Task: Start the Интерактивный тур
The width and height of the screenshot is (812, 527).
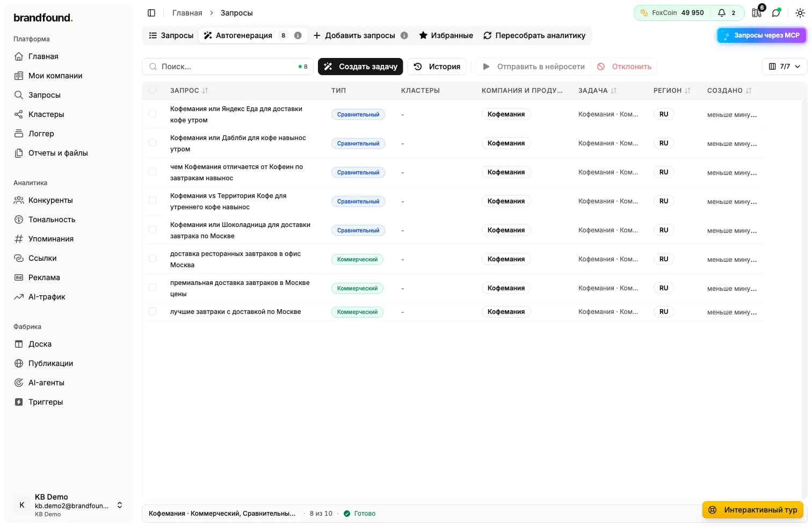Action: [753, 510]
